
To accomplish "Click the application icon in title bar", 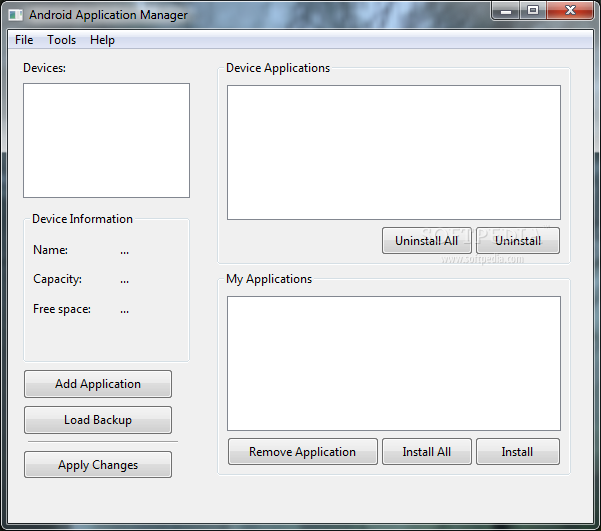I will tap(16, 15).
